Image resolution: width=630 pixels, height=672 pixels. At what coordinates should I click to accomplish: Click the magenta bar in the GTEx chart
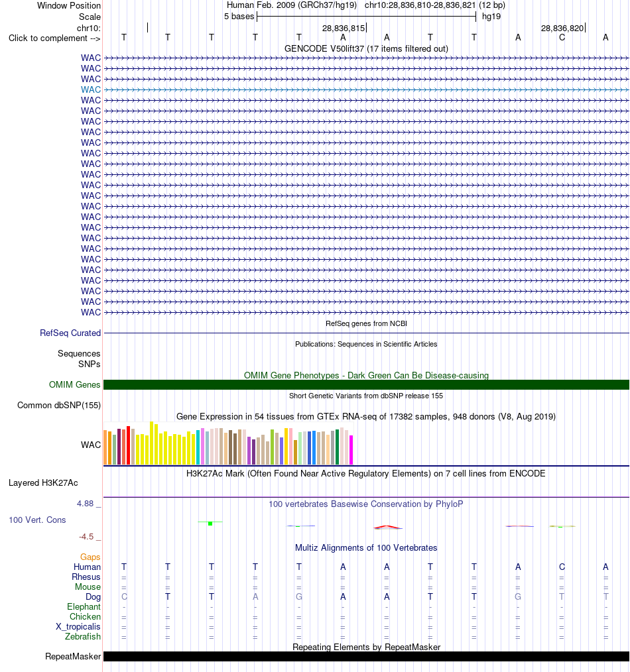tap(351, 450)
